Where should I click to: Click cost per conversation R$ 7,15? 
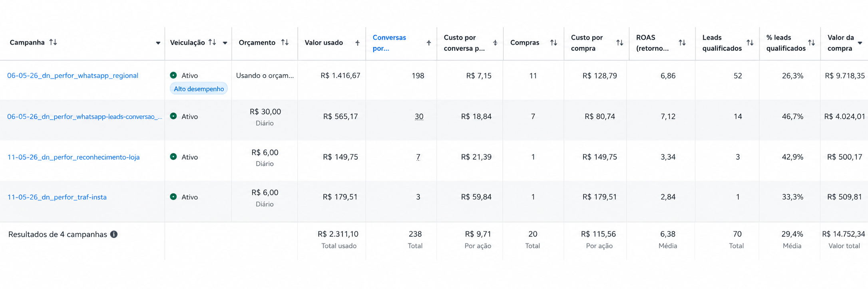point(479,75)
